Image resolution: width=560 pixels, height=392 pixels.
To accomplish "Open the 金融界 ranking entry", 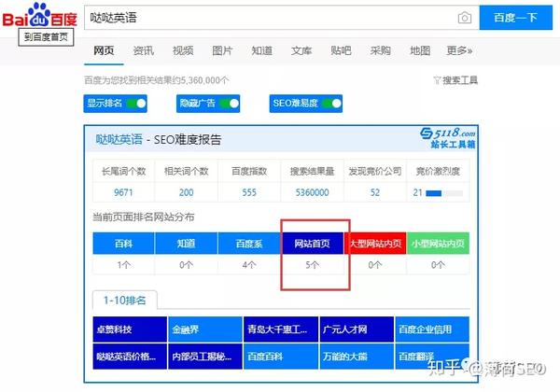I will [205, 329].
